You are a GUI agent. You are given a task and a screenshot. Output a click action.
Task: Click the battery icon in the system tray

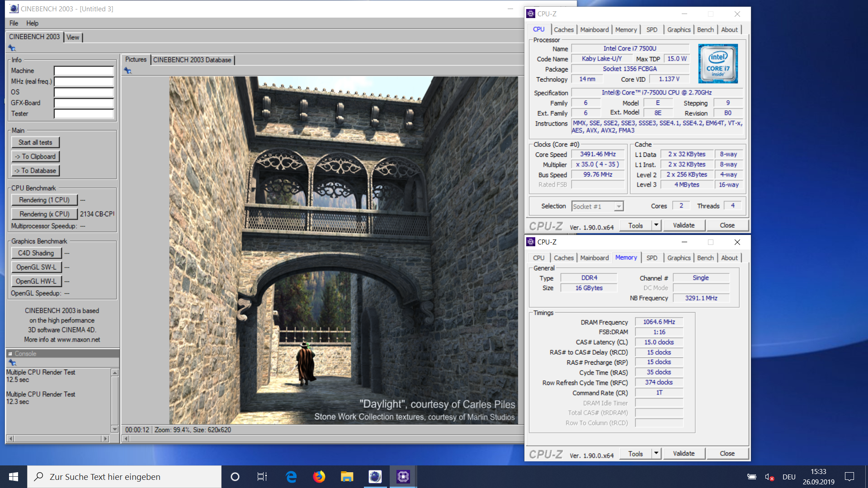click(752, 477)
